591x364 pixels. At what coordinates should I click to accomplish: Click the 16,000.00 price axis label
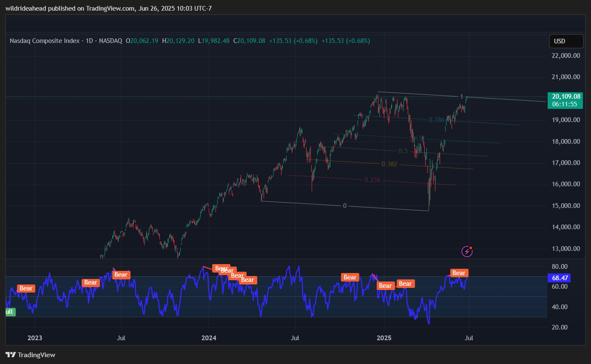coord(565,184)
